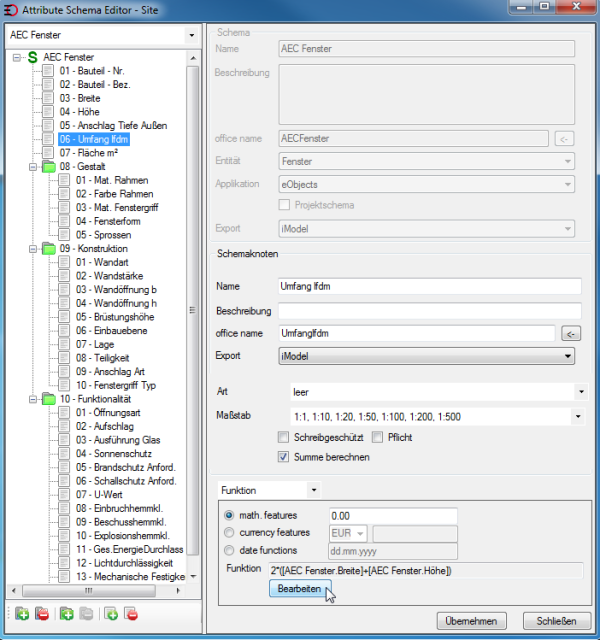Click the app logo icon in the title bar
Image resolution: width=600 pixels, height=640 pixels.
point(11,10)
